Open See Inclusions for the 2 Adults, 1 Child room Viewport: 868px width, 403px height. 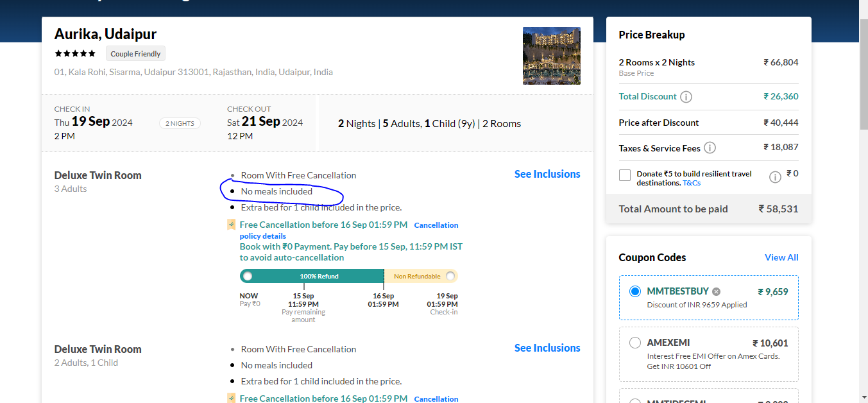click(547, 348)
